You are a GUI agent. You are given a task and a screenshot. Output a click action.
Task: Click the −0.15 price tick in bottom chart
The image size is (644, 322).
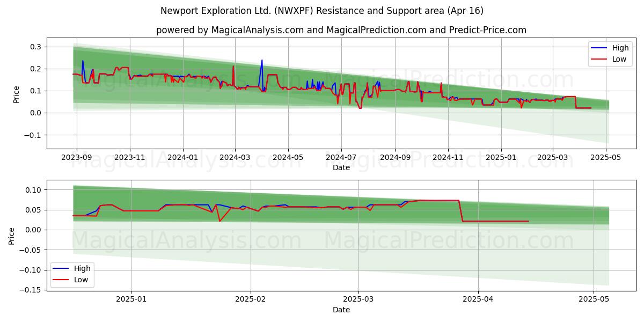point(31,290)
